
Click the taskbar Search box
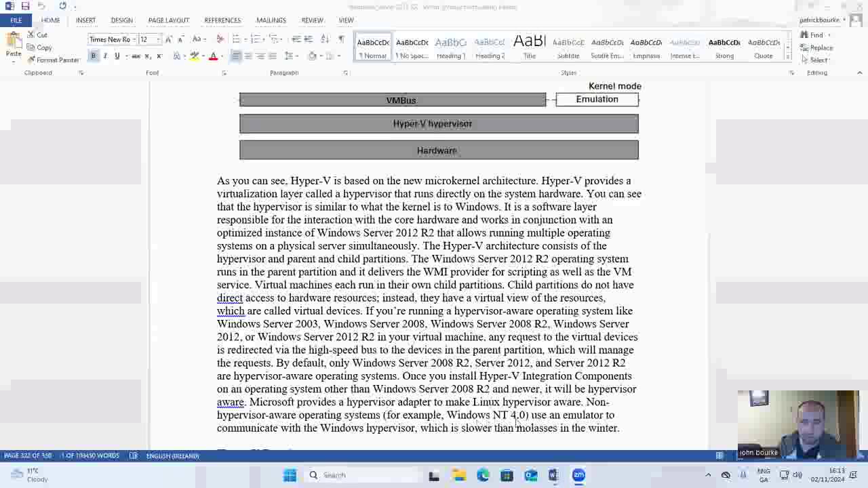pos(363,475)
